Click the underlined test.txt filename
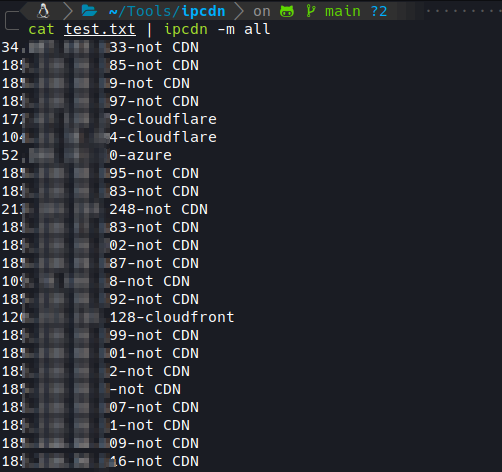This screenshot has width=502, height=472. (100, 29)
